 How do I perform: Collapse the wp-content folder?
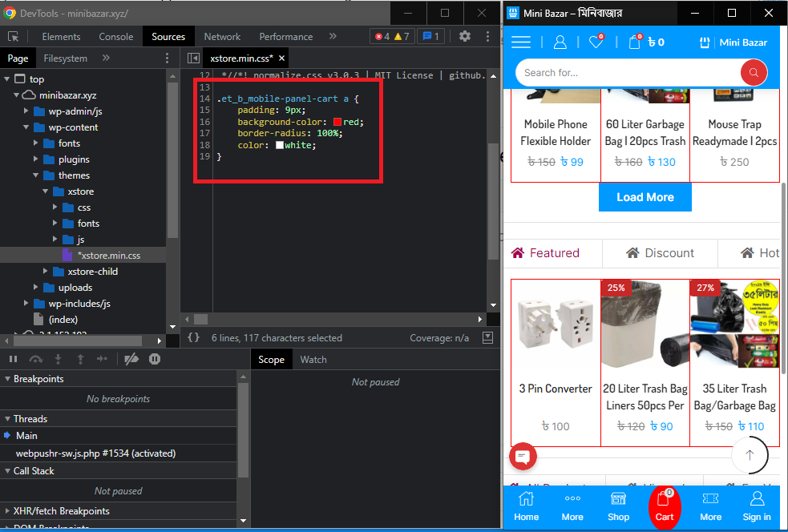[26, 127]
